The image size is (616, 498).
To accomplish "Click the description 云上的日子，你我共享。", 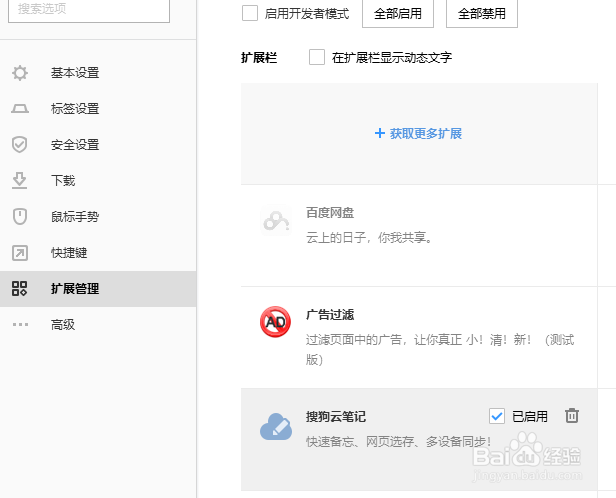I will coord(369,238).
